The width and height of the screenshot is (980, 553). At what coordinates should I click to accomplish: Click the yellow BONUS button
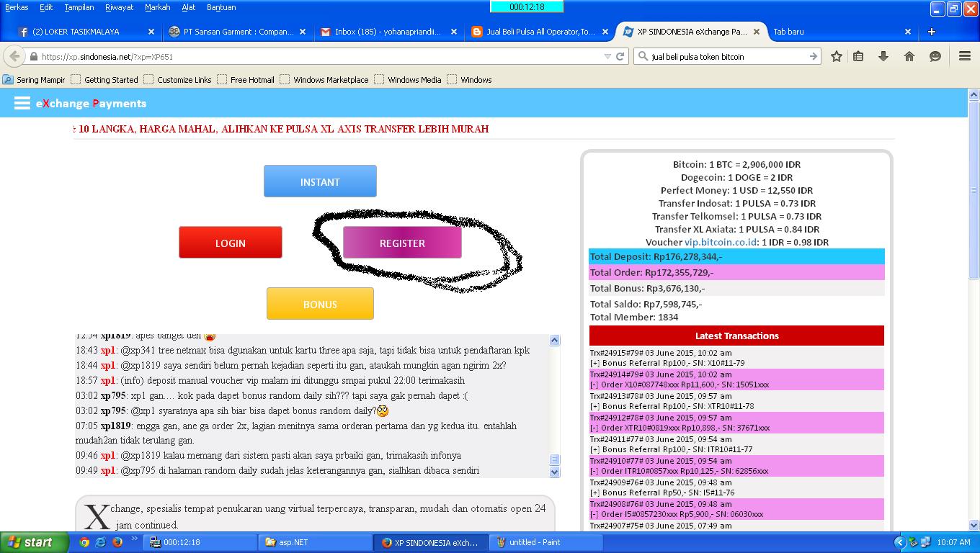point(320,304)
